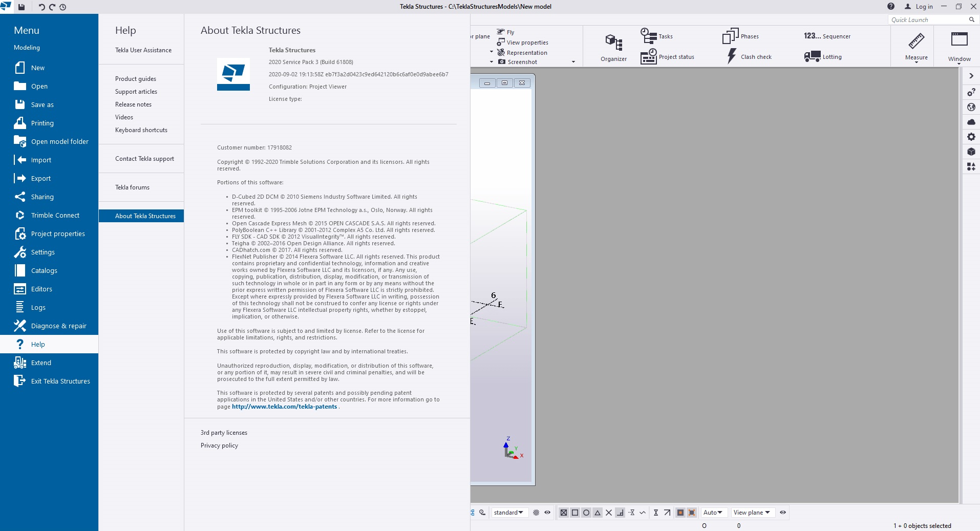This screenshot has height=531, width=980.
Task: Toggle the orange select-objects switch
Action: tap(680, 512)
